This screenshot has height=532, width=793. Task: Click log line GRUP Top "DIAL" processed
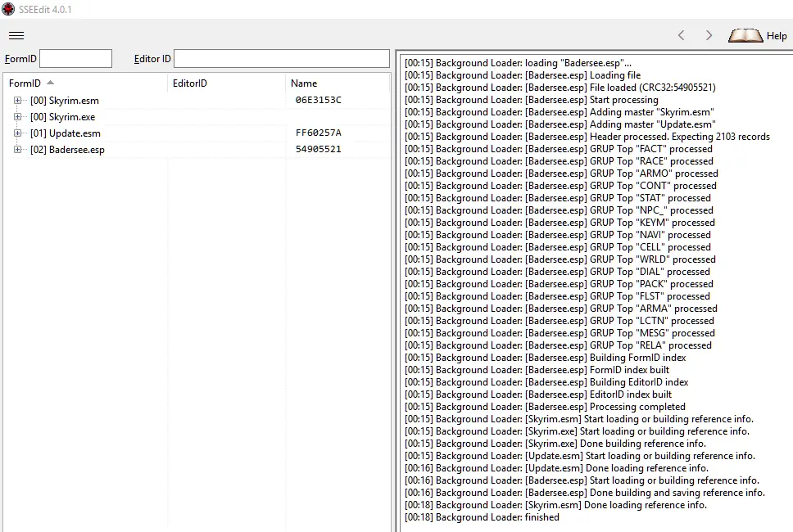[557, 272]
